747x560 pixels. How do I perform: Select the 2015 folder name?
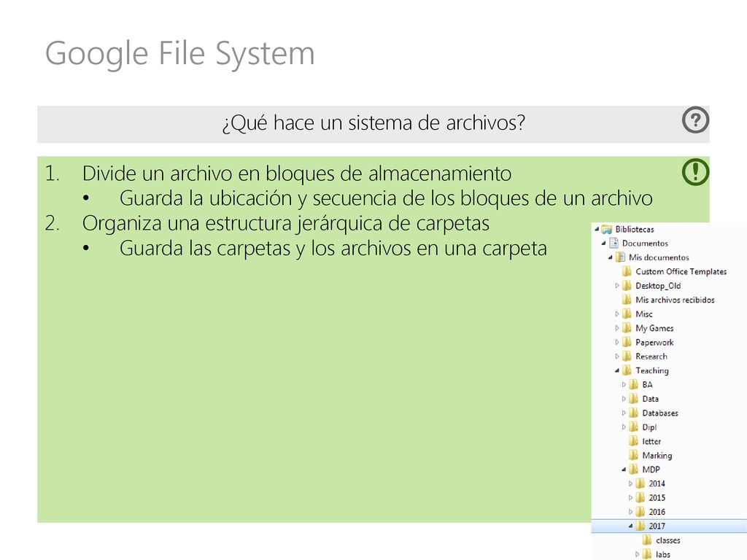[x=657, y=497]
